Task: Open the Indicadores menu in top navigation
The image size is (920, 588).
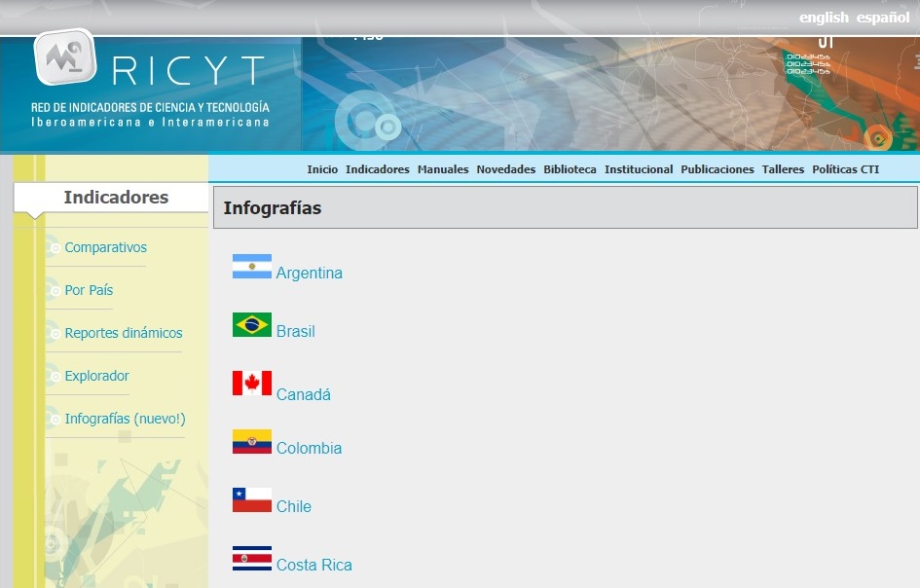Action: 378,169
